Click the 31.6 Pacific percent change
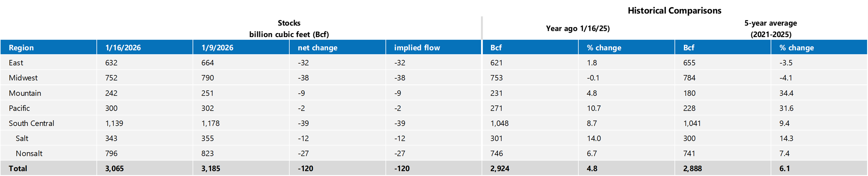 click(x=786, y=108)
